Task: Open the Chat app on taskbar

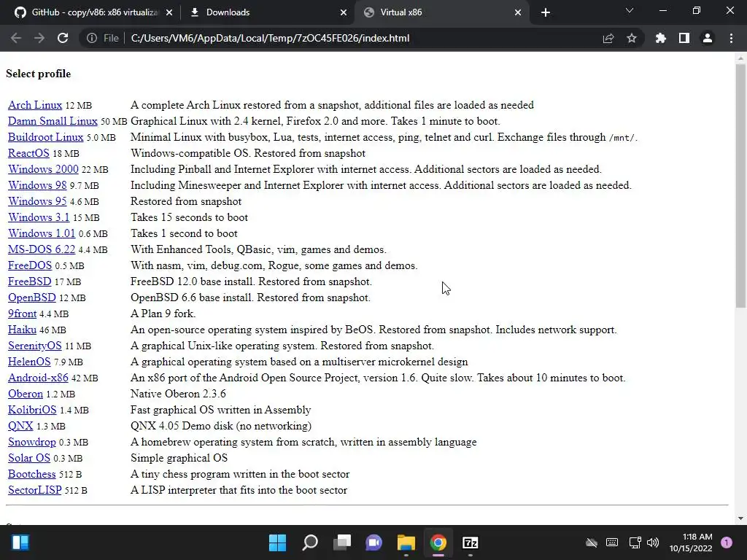Action: tap(374, 542)
